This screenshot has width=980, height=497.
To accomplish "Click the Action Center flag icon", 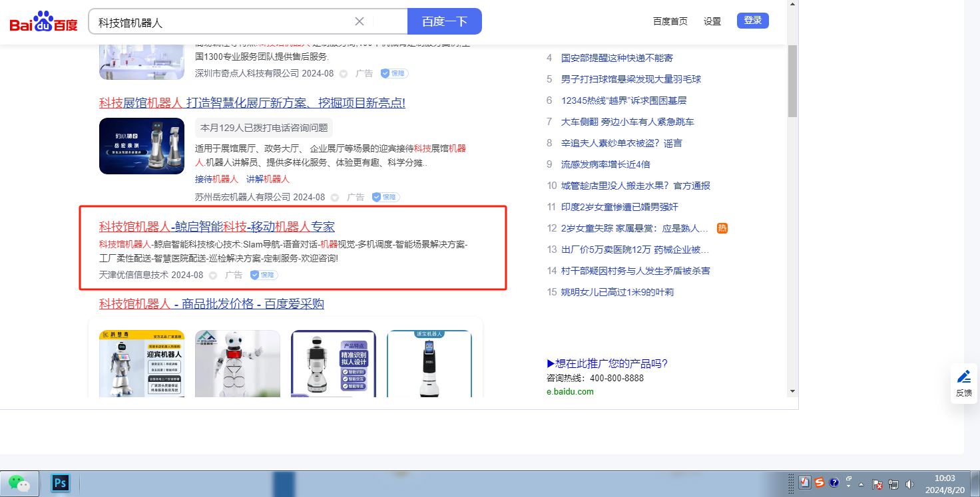I will coord(877,484).
